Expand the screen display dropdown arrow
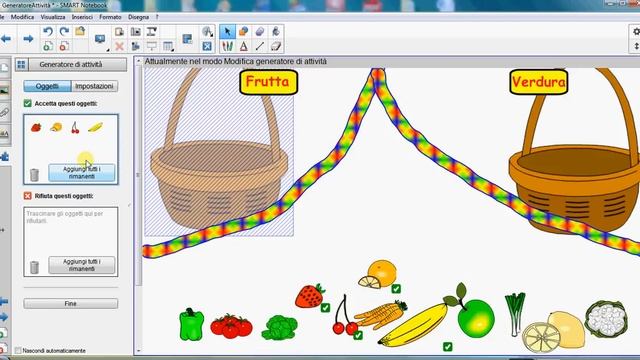The image size is (640, 360). pyautogui.click(x=108, y=50)
